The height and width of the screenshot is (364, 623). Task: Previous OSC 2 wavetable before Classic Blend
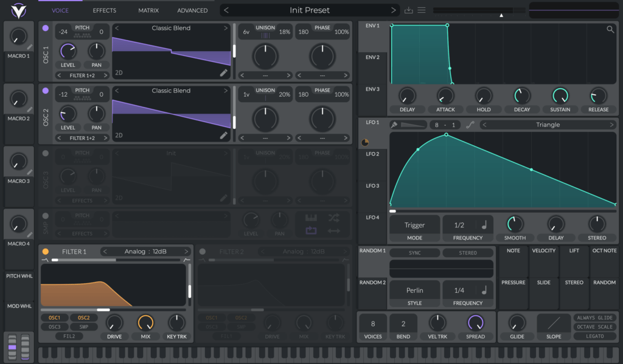117,91
